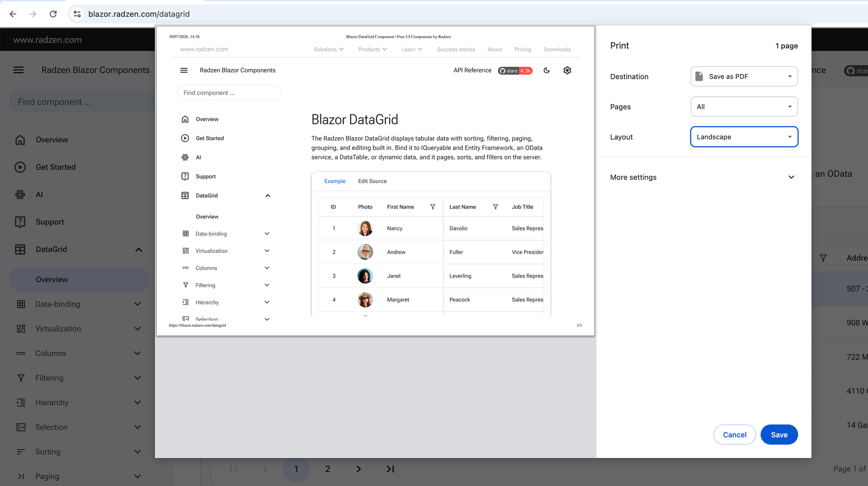The image size is (868, 486).
Task: Click the www.radzen.com link in header
Action: 47,40
